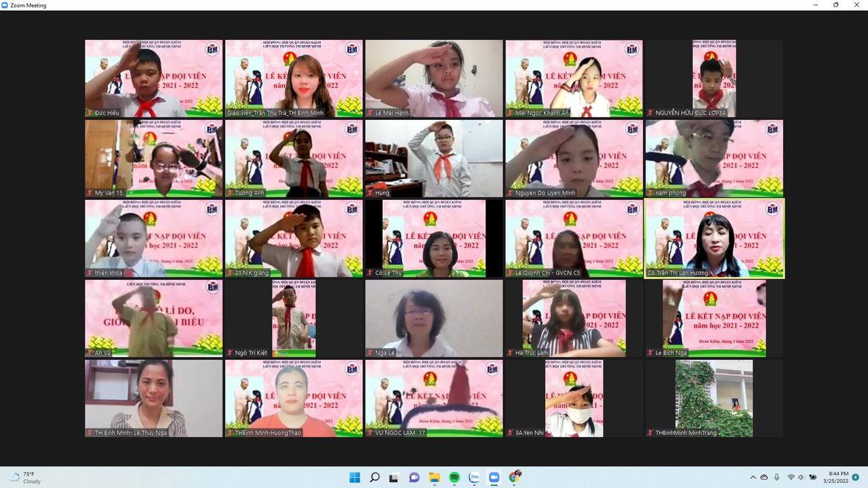
Task: Click the 'Mai Ngọc Khánh An' name label
Action: [x=542, y=113]
